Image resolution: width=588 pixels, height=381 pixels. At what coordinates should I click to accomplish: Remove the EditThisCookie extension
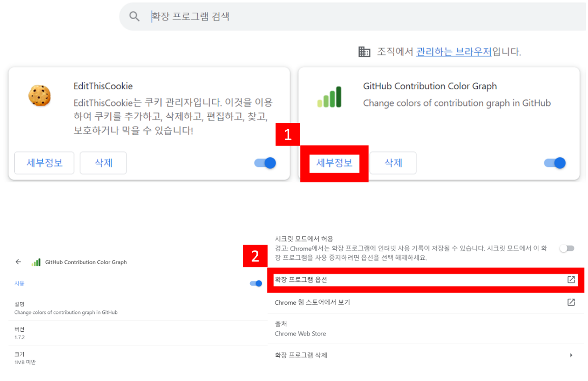[x=103, y=163]
